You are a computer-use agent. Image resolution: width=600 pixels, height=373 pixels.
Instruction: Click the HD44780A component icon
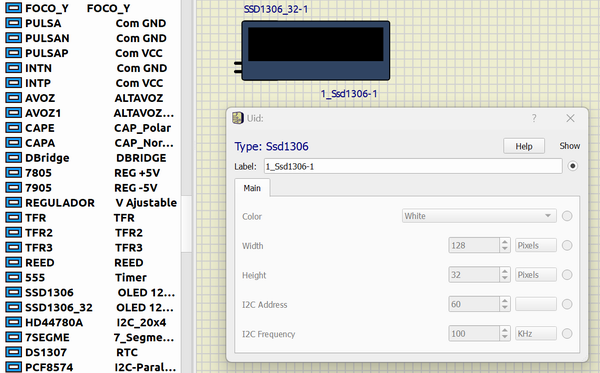13,322
